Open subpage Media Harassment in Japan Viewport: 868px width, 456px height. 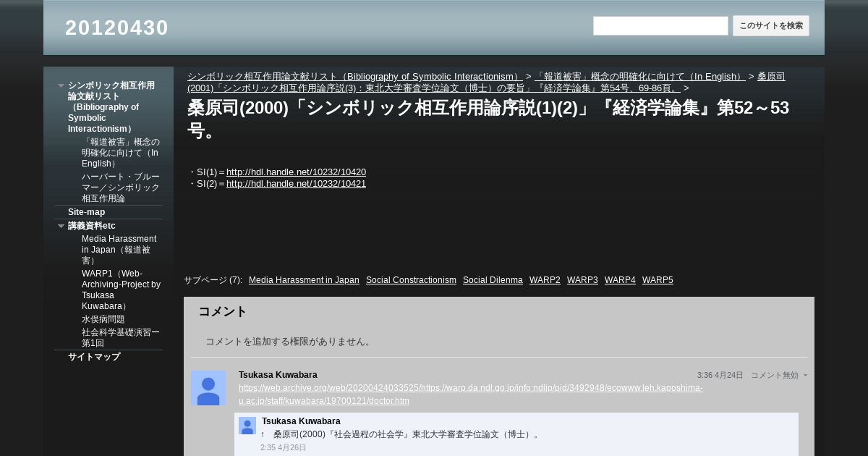304,280
